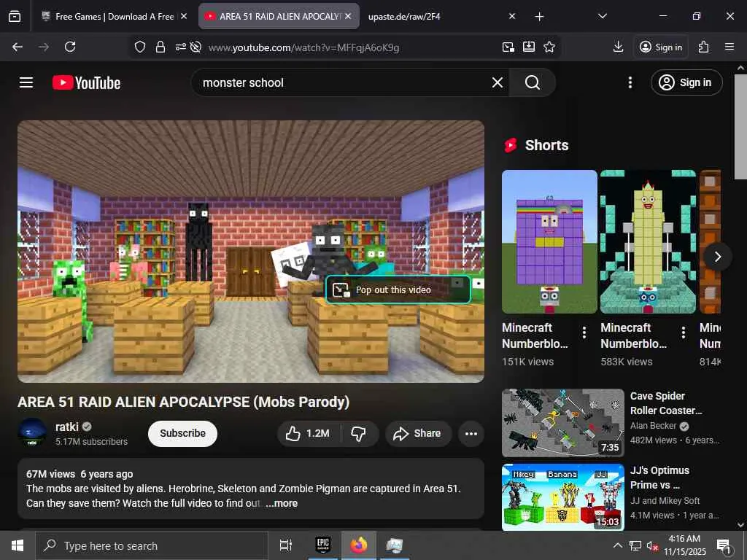Run the YouTube search magnifier button
This screenshot has width=747, height=560.
click(532, 82)
